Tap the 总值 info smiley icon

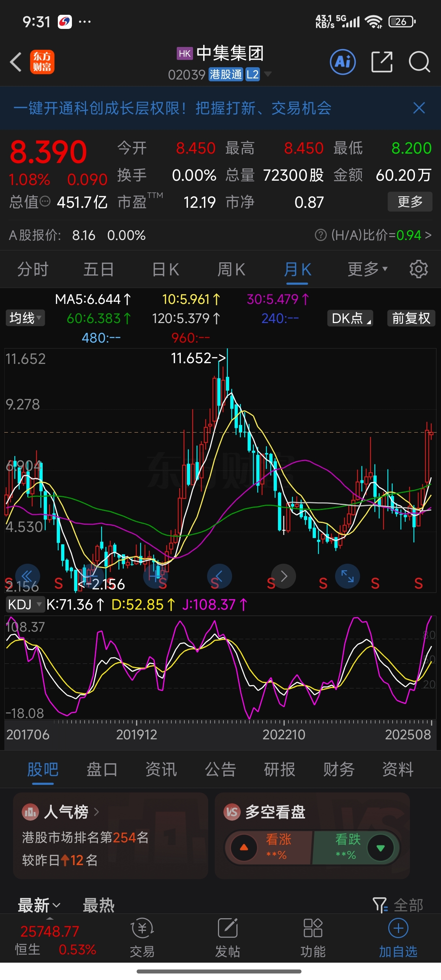45,202
